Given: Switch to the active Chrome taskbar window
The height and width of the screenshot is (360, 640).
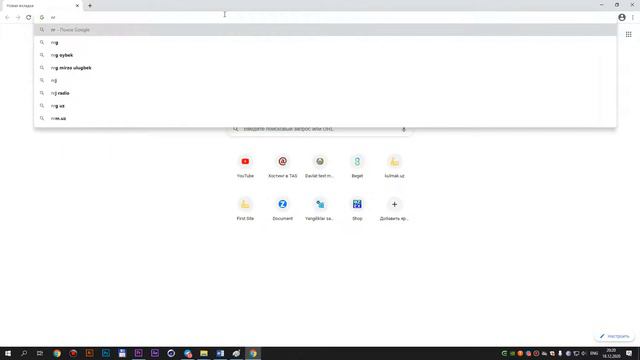Looking at the screenshot, I should 253,353.
